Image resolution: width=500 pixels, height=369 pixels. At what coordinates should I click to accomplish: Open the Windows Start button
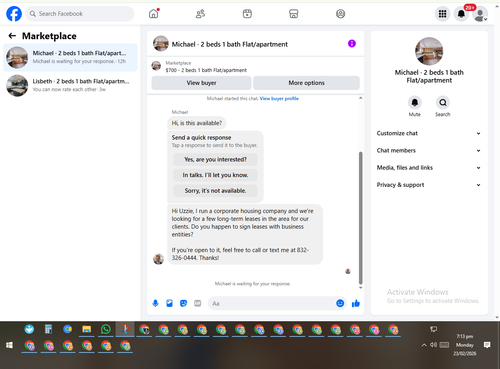click(x=9, y=345)
